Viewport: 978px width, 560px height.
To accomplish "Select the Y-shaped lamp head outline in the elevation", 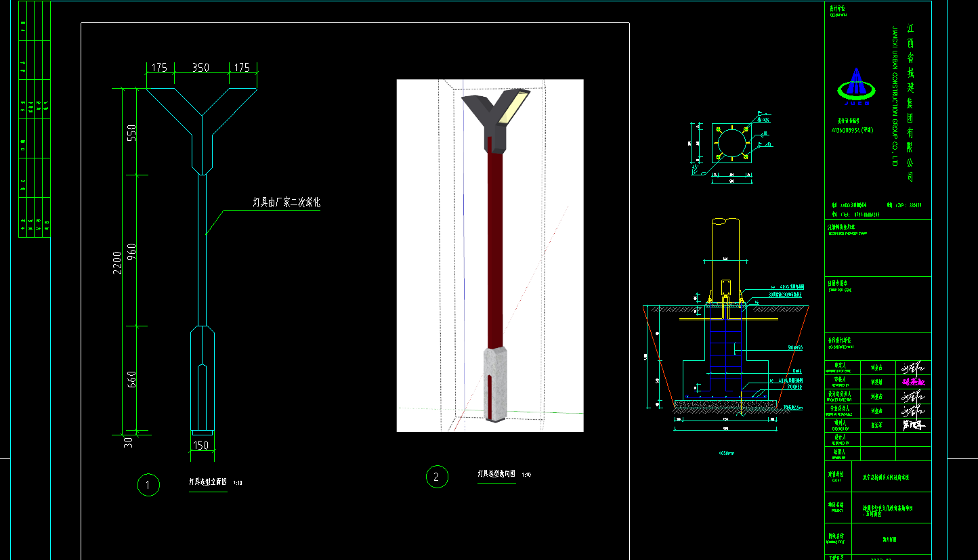I will [202, 130].
